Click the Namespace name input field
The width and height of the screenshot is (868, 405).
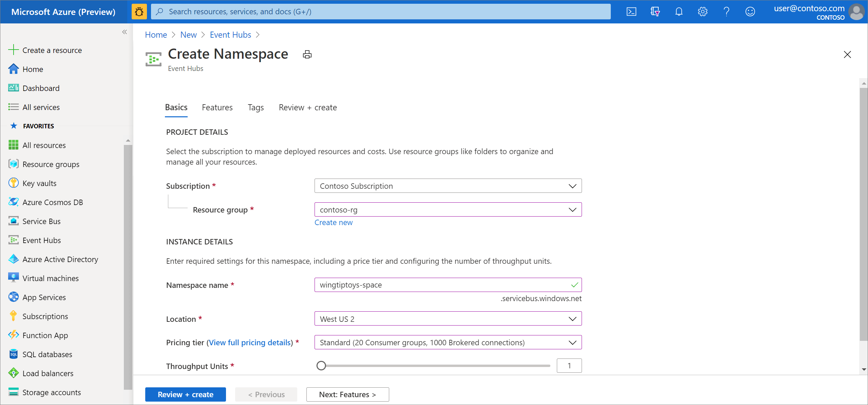[x=448, y=285]
